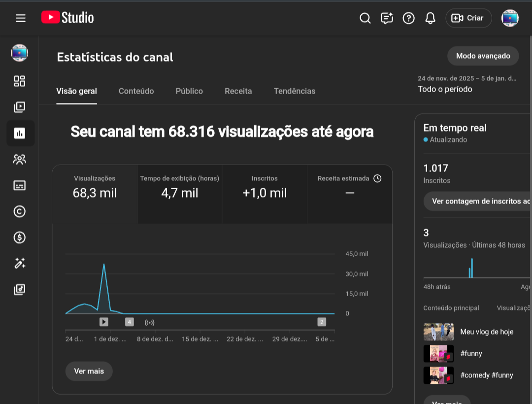Viewport: 532px width, 404px height.
Task: Click the video published marker on timeline
Action: [x=103, y=322]
